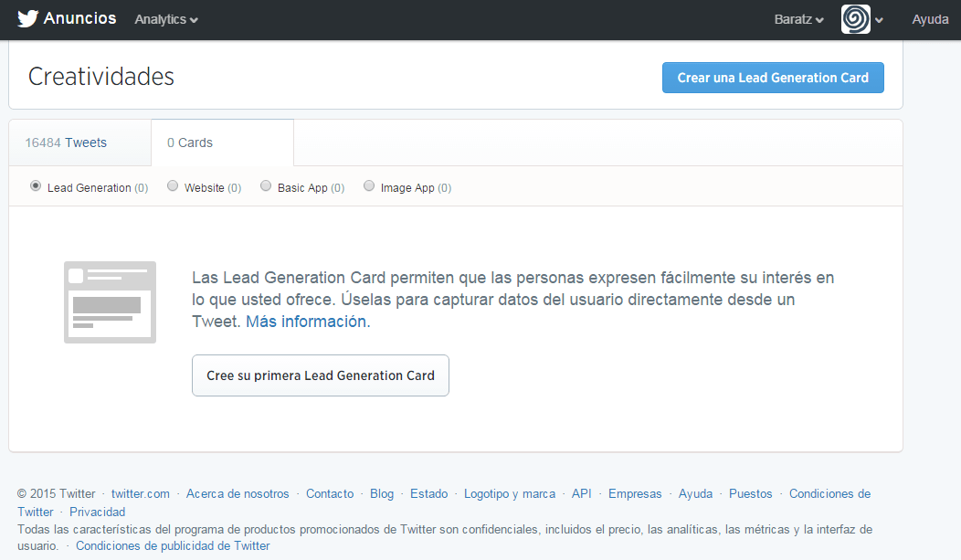Viewport: 961px width, 560px height.
Task: Switch to the 0 Cards tab
Action: pyautogui.click(x=223, y=143)
